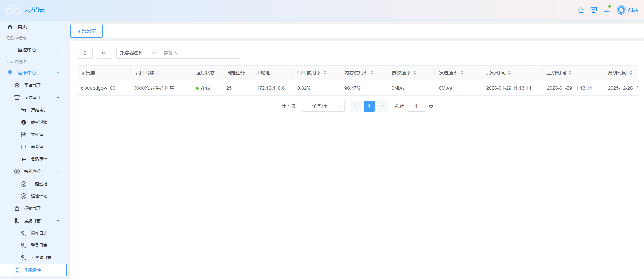Collapse the 系统日志 submenu chevron
This screenshot has height=279, width=644.
pos(58,221)
